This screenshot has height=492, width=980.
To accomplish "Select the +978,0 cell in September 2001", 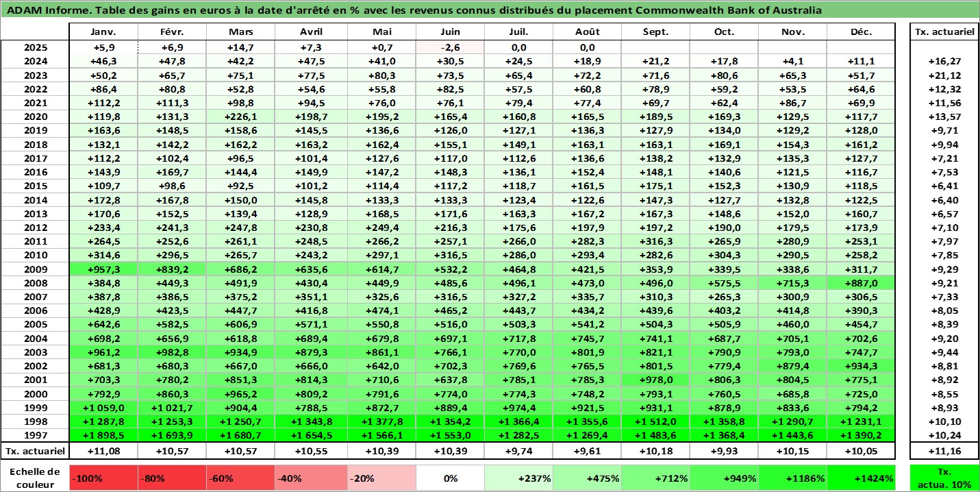I will (655, 380).
